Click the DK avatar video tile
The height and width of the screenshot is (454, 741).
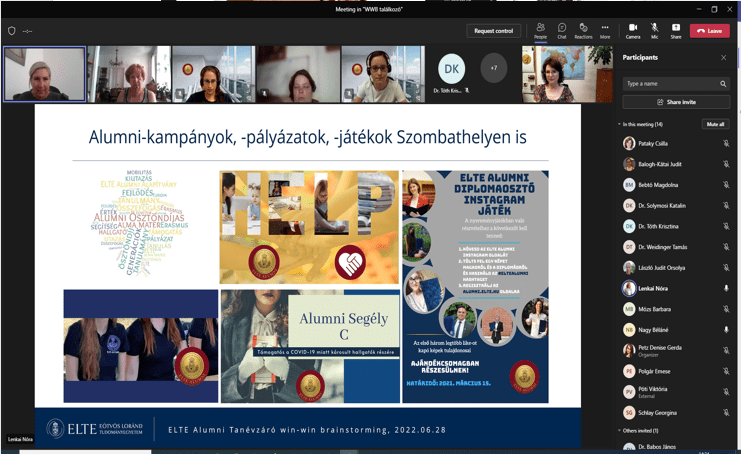pos(451,69)
